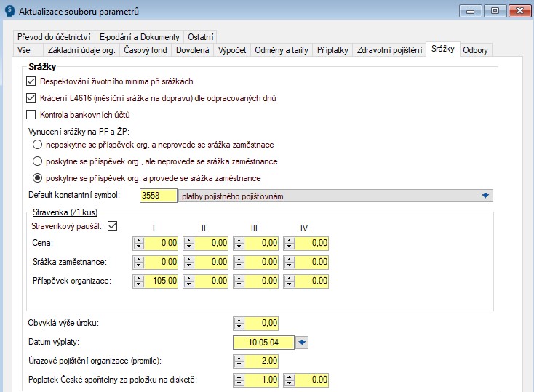Click Srážka zaměstnance column IV spinner arrows

(289, 262)
